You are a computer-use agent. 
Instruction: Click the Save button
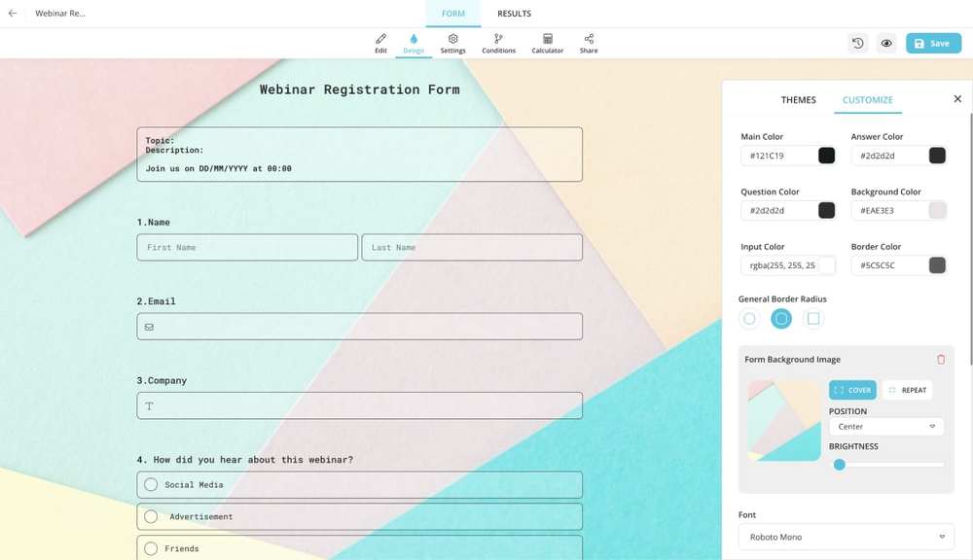[x=933, y=44]
